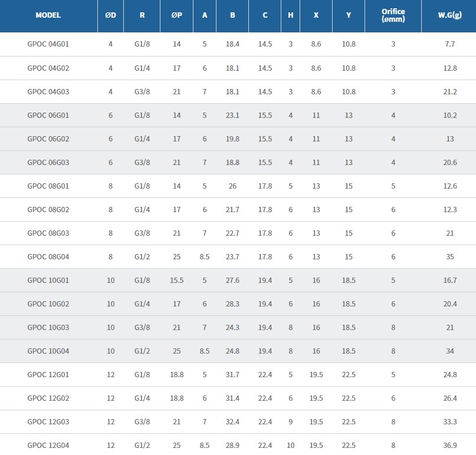Image resolution: width=476 pixels, height=455 pixels.
Task: Click the weight value 36.9
Action: [x=450, y=445]
